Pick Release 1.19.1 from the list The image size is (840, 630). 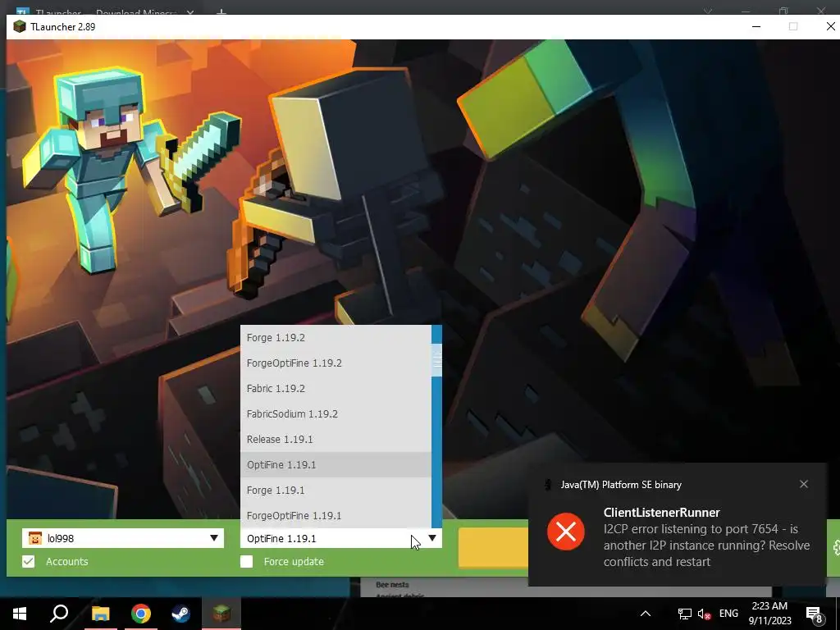click(x=336, y=440)
